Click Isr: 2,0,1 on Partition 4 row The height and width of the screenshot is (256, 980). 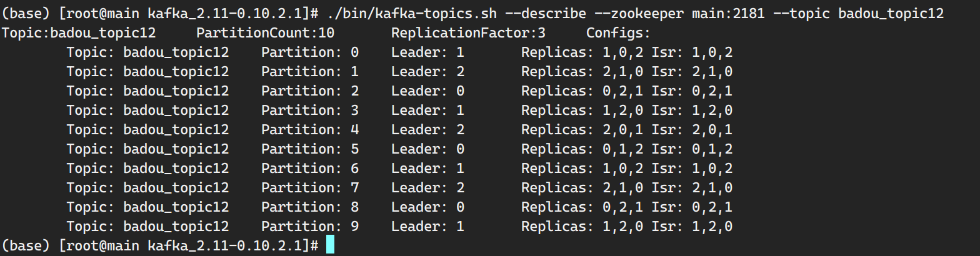(x=692, y=129)
